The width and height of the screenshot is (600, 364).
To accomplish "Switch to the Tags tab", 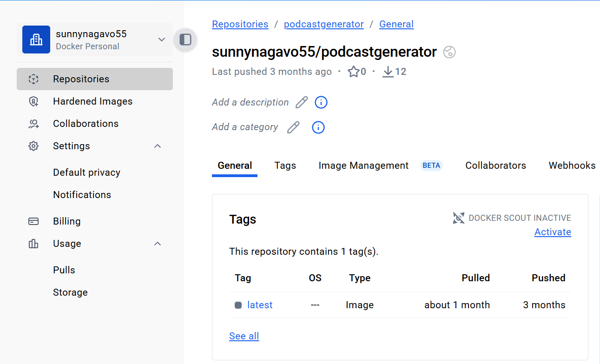I will pos(285,165).
